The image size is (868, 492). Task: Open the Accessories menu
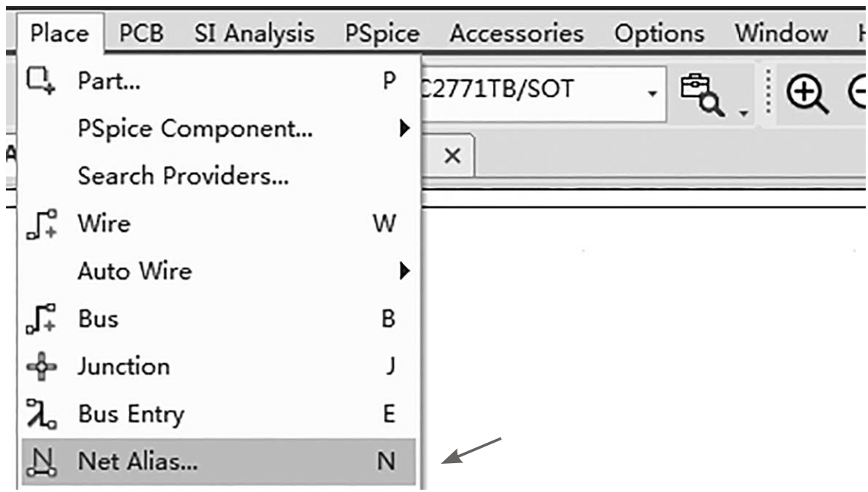click(517, 33)
